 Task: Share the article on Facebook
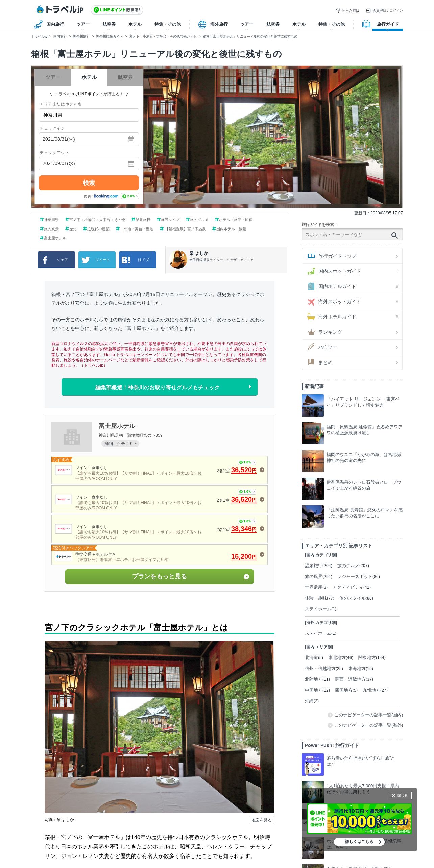coord(56,260)
